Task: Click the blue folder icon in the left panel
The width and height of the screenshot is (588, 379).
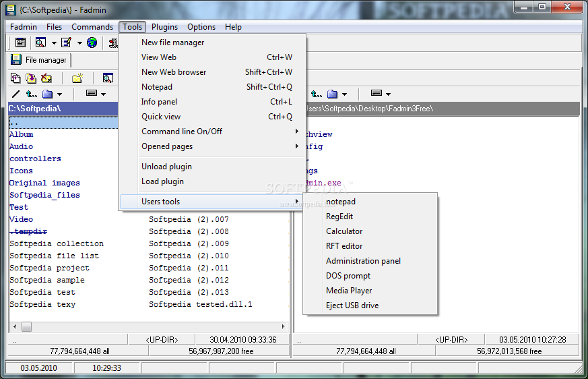Action: click(47, 94)
